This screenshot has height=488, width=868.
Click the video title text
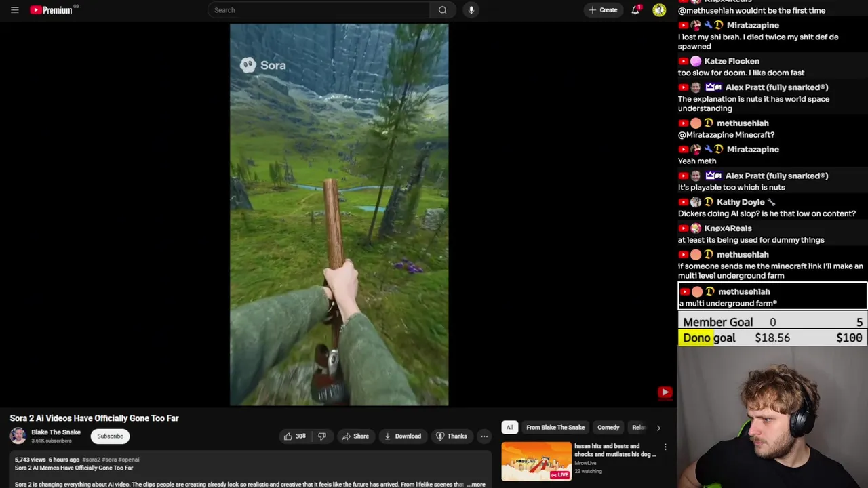(x=94, y=418)
